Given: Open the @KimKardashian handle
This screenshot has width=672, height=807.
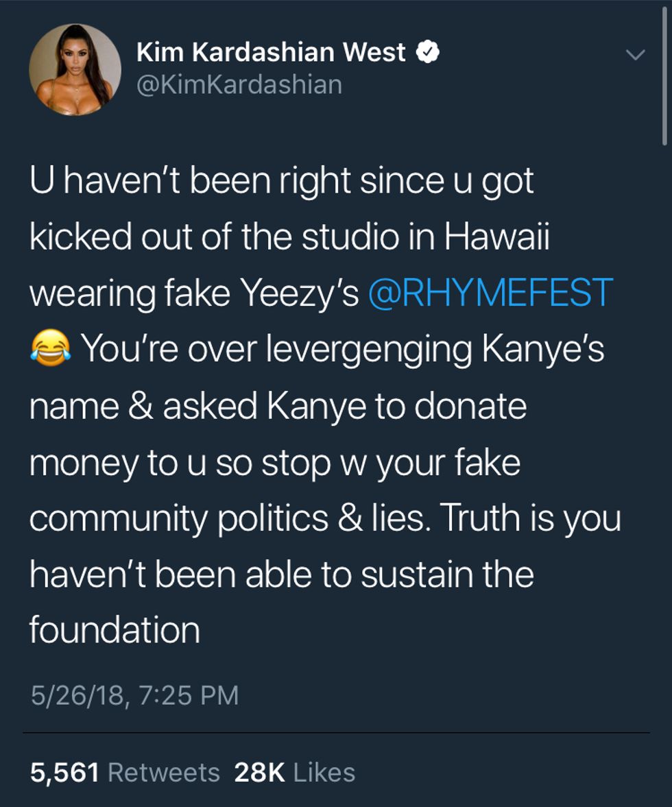Looking at the screenshot, I should (x=239, y=84).
